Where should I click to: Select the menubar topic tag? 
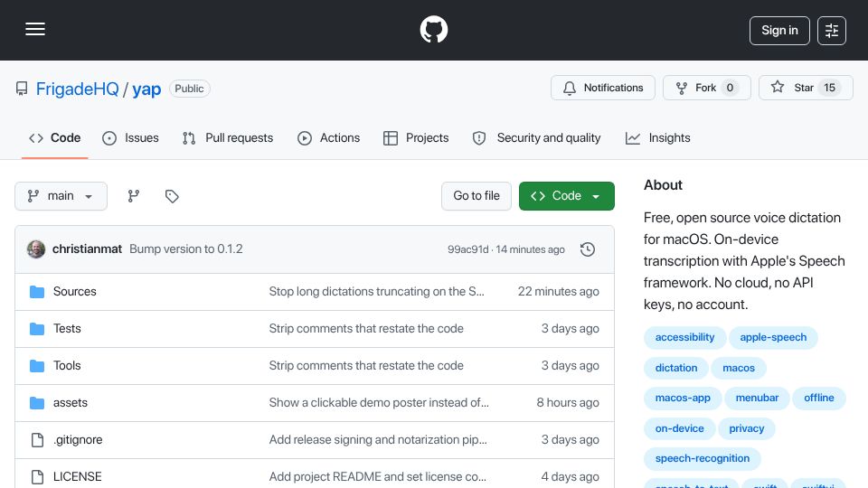tap(757, 398)
